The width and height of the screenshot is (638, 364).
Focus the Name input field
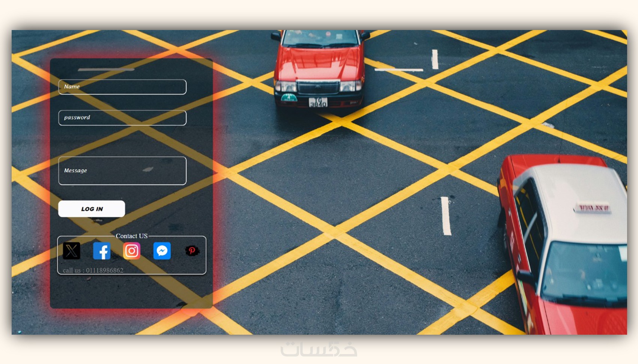click(x=122, y=87)
